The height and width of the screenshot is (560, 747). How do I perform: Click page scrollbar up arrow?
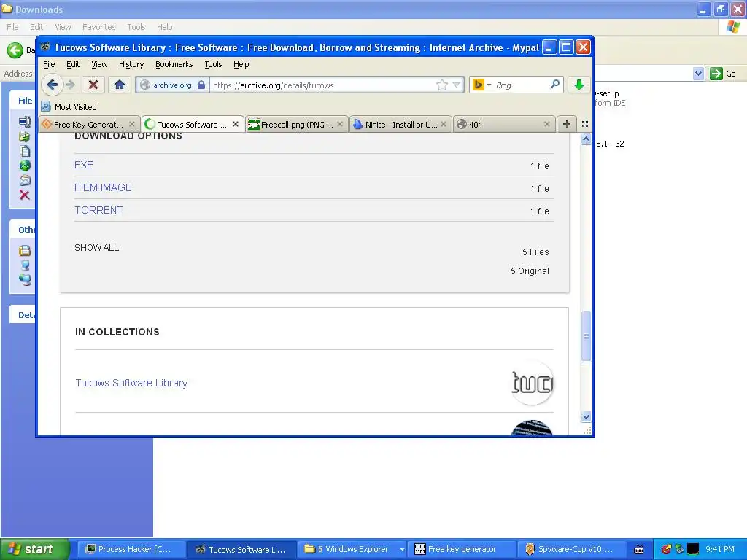click(x=586, y=139)
